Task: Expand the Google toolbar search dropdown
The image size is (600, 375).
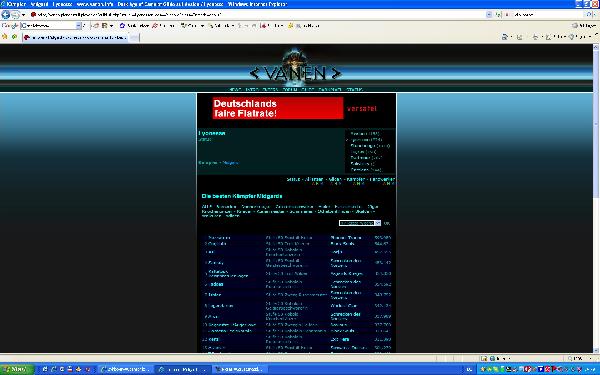Action: click(x=78, y=26)
